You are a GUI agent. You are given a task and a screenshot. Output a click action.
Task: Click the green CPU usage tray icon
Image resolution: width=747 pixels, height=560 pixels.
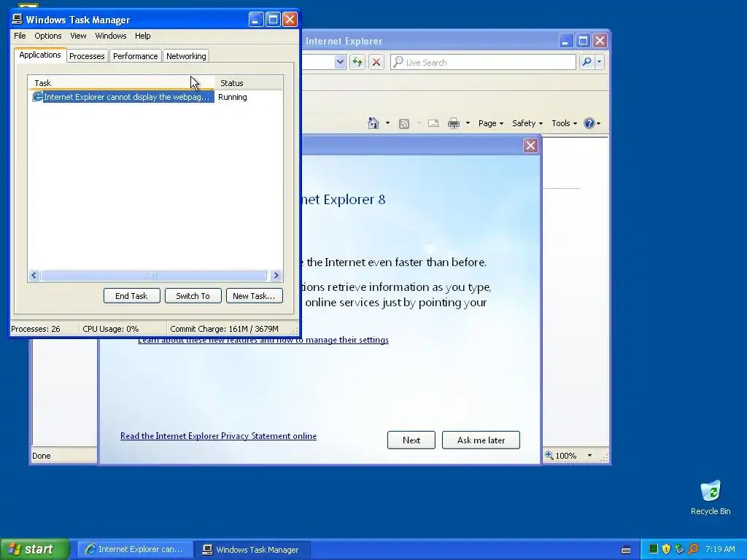[x=654, y=549]
